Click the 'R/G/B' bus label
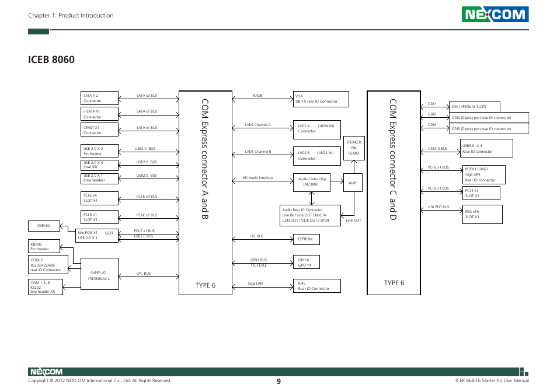Screen dimensions: 557x392 [258, 96]
